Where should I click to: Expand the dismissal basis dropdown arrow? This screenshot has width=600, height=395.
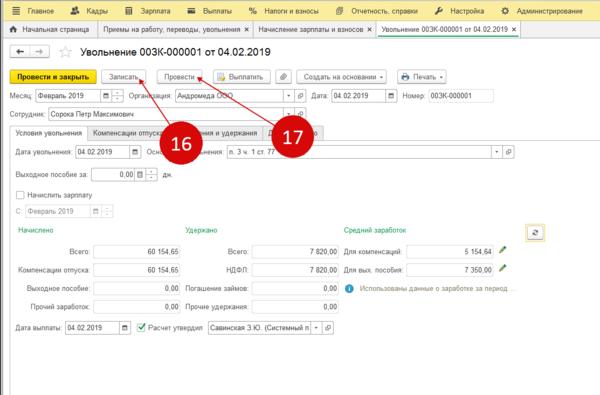tap(497, 152)
